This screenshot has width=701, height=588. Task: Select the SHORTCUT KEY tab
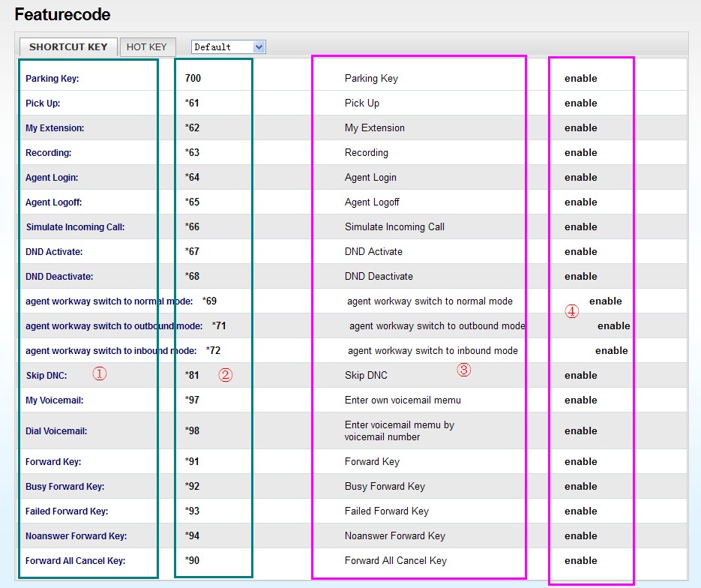click(x=68, y=46)
